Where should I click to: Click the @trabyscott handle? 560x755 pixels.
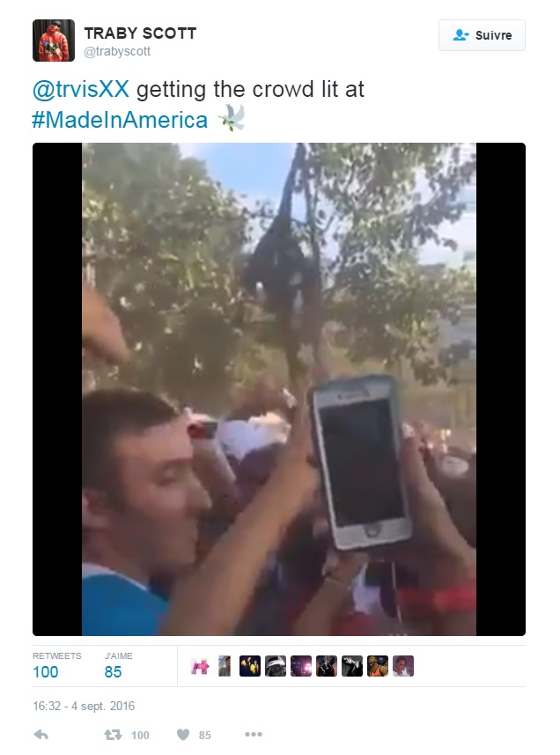click(117, 51)
